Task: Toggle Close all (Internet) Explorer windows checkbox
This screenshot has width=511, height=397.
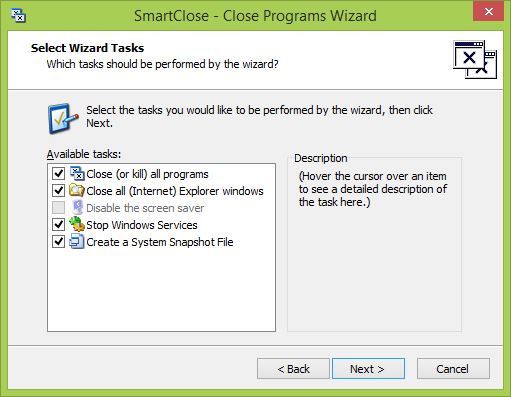Action: pos(58,191)
